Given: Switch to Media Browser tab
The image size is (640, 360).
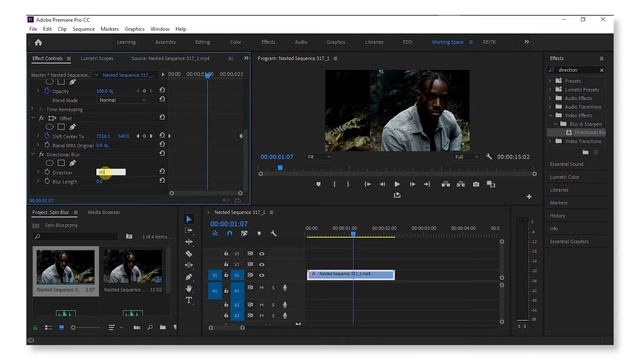Looking at the screenshot, I should [104, 212].
